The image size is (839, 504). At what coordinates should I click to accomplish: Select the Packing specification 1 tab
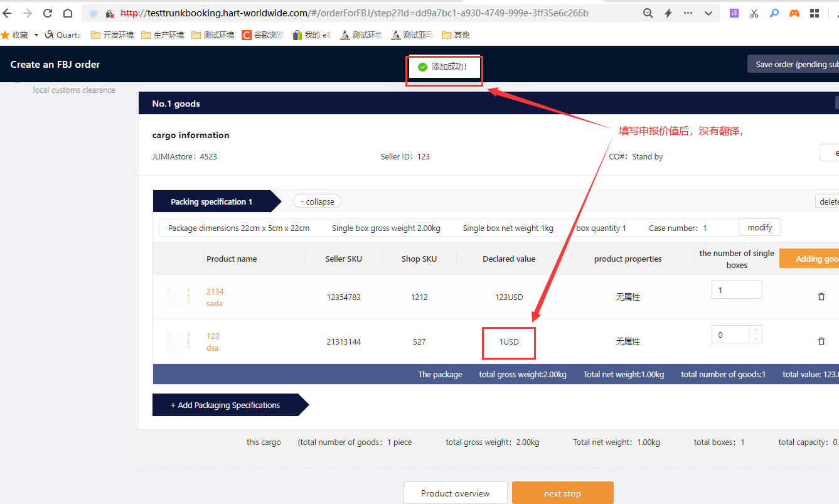[x=211, y=201]
